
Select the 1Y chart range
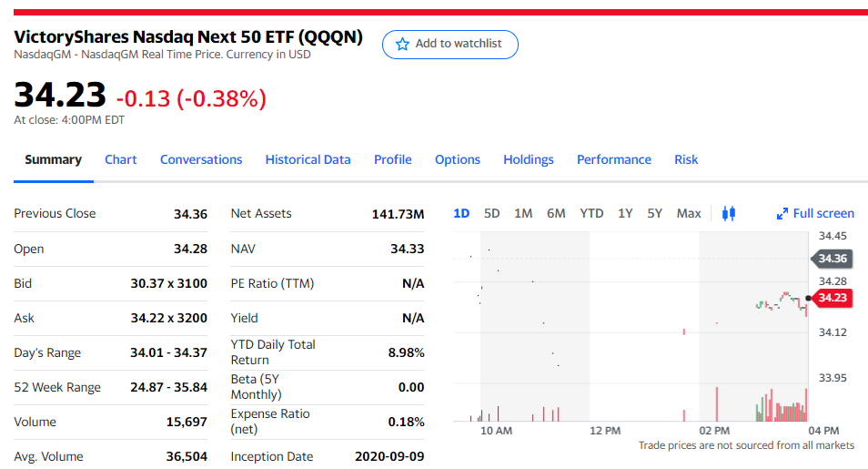point(625,213)
